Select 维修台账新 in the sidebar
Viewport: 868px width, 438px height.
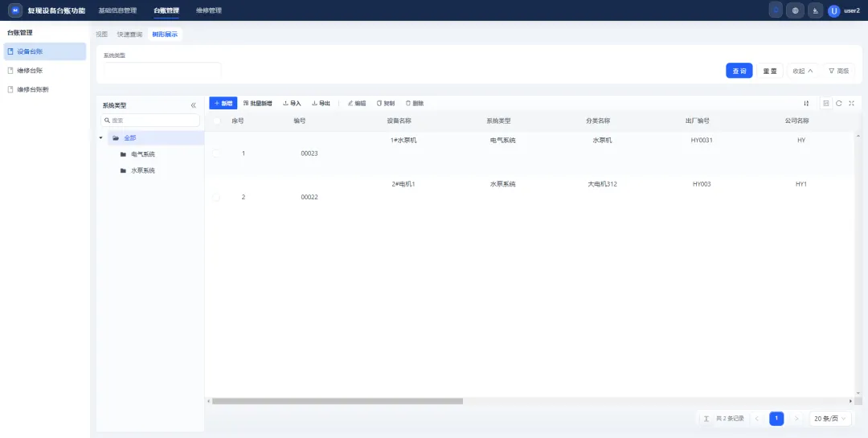[x=45, y=89]
